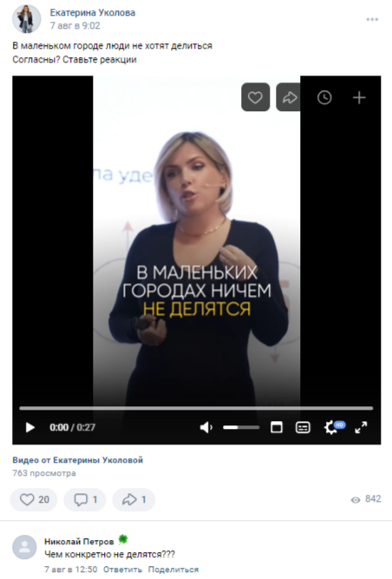
Task: Toggle subtitles icon in player
Action: click(x=303, y=427)
